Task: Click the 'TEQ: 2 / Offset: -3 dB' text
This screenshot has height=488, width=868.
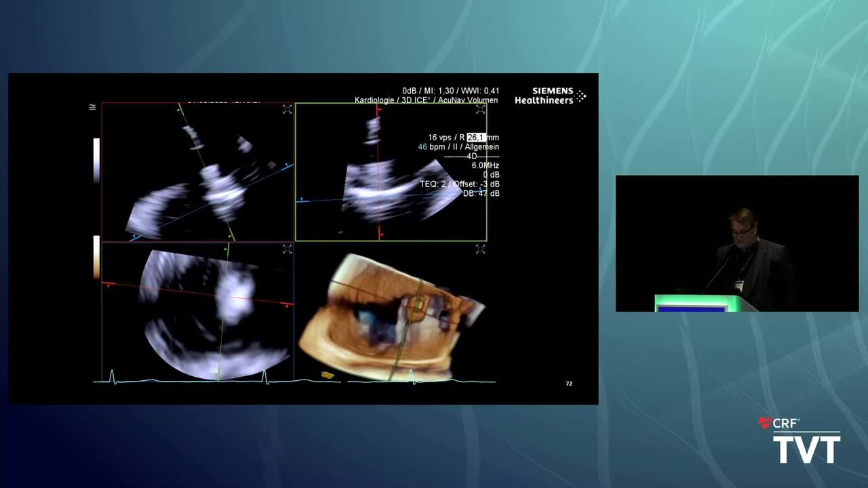Action: pyautogui.click(x=460, y=184)
